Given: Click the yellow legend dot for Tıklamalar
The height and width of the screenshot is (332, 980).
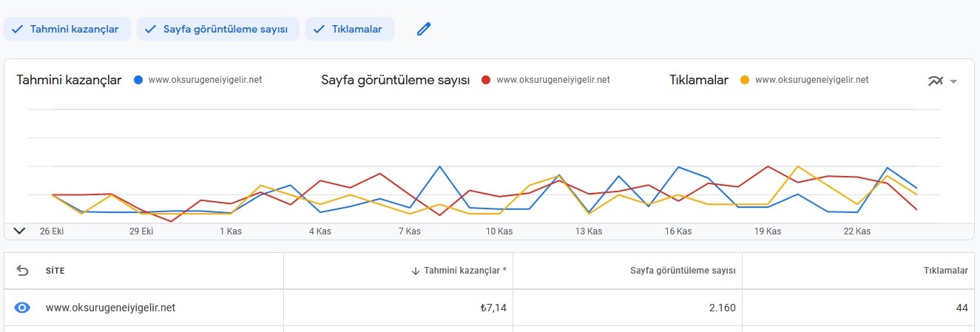Looking at the screenshot, I should point(744,80).
